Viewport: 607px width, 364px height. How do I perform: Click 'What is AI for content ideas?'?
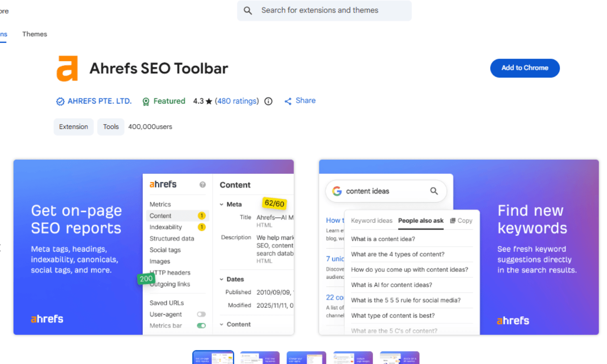(391, 285)
